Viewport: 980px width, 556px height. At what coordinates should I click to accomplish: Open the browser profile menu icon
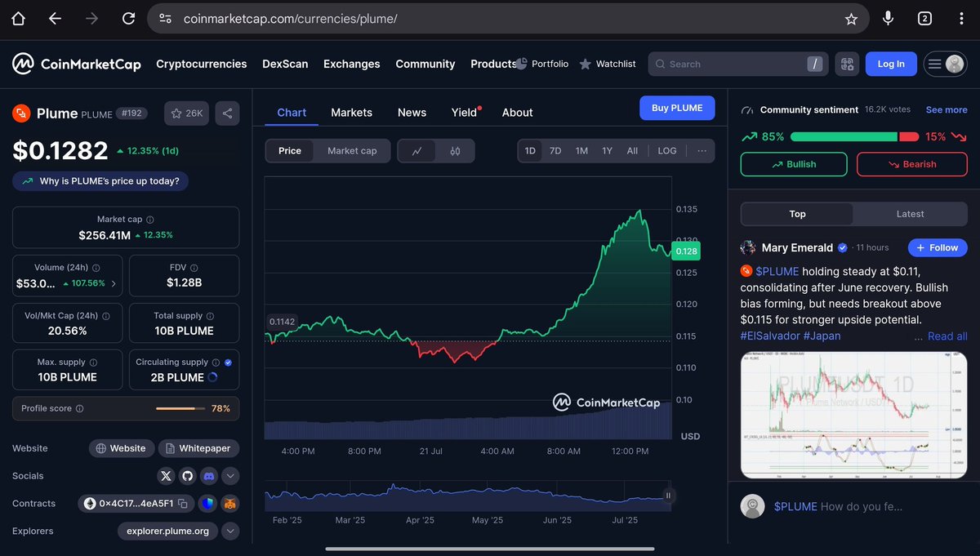(x=961, y=18)
